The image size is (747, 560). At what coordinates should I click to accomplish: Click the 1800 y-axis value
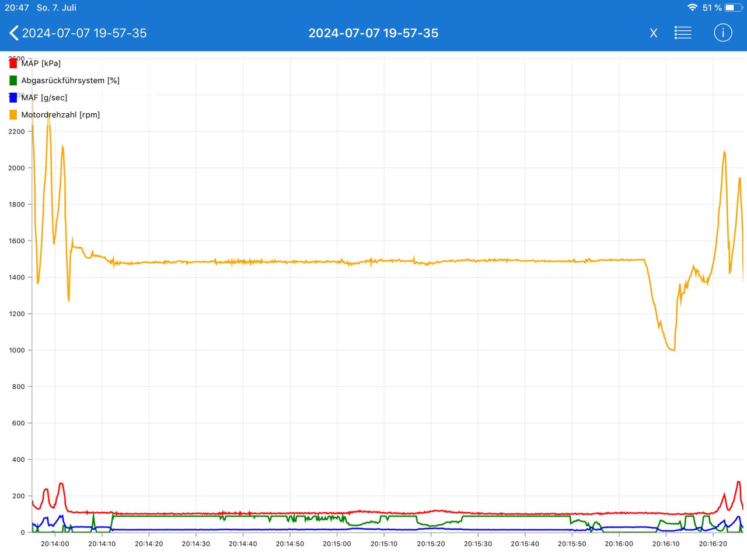[17, 205]
